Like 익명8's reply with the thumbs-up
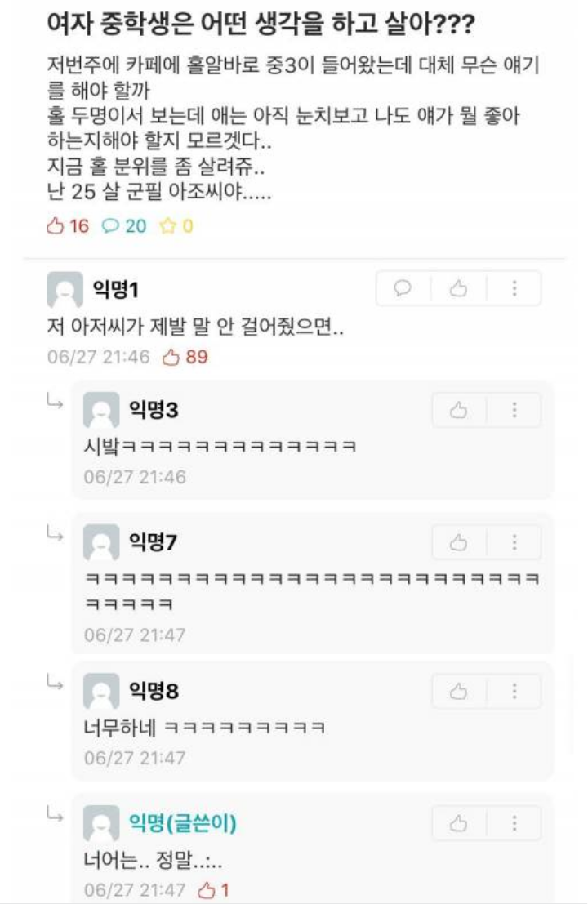 tap(458, 691)
